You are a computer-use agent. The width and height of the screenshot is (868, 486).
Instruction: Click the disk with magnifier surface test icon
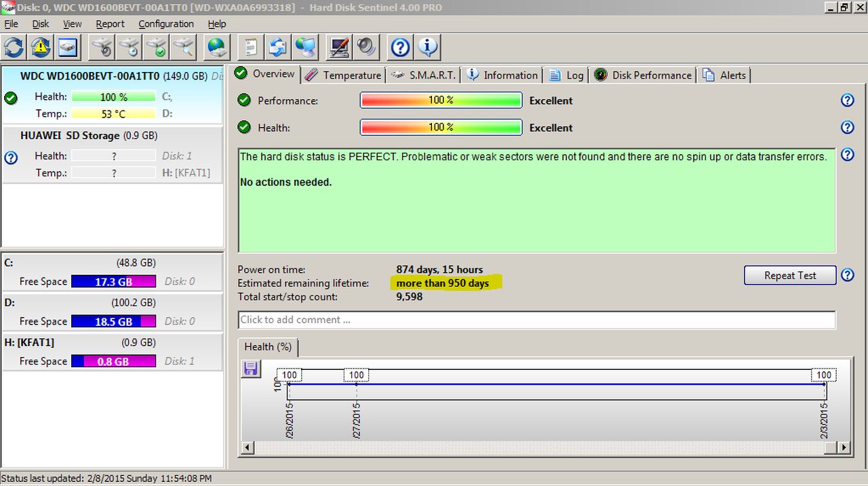point(184,47)
